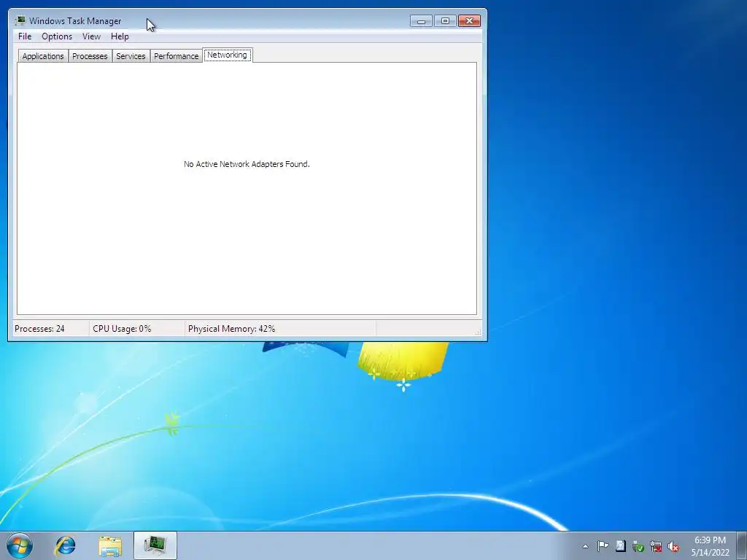The height and width of the screenshot is (560, 747).
Task: Switch to the Services tab
Action: (x=131, y=55)
